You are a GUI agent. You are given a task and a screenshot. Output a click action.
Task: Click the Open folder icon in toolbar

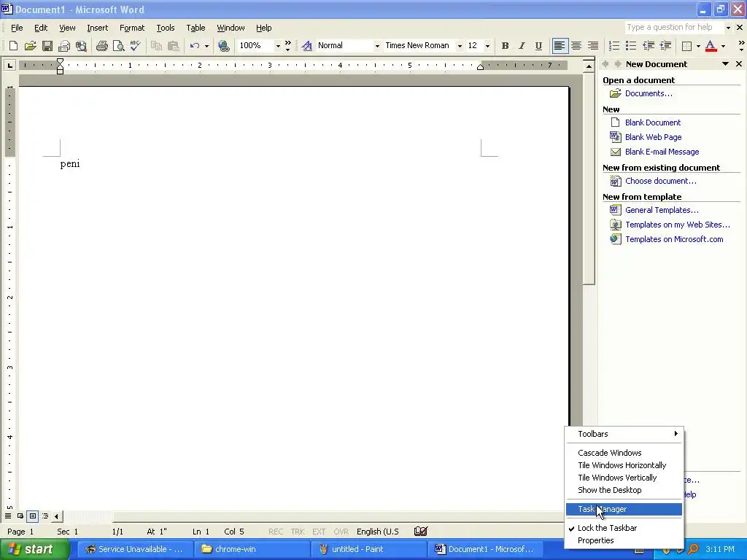31,46
